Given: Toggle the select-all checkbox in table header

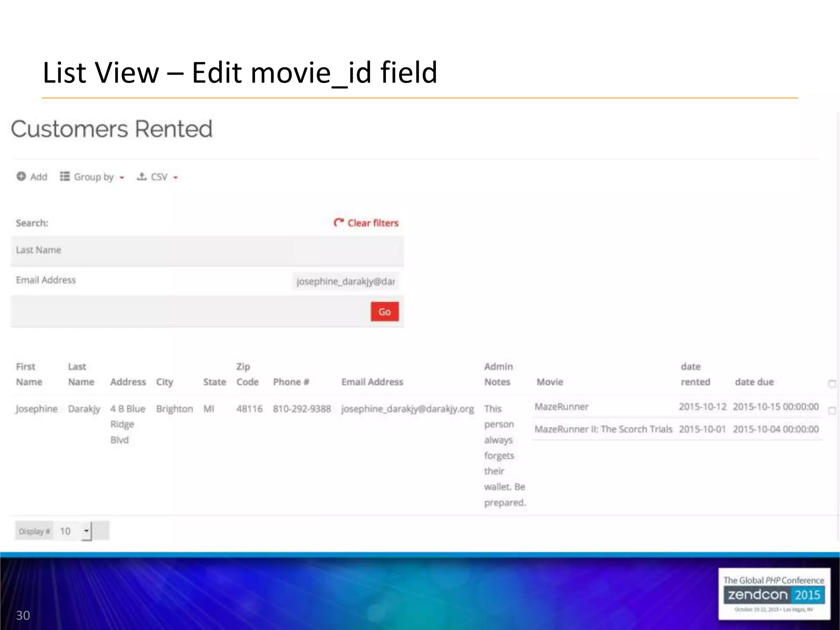Looking at the screenshot, I should pyautogui.click(x=832, y=384).
